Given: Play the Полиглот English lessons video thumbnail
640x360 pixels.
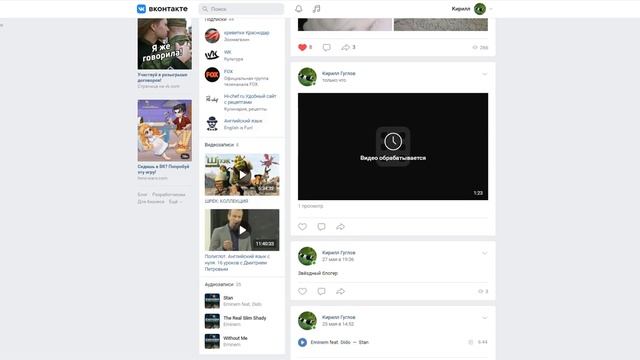Looking at the screenshot, I should 242,230.
